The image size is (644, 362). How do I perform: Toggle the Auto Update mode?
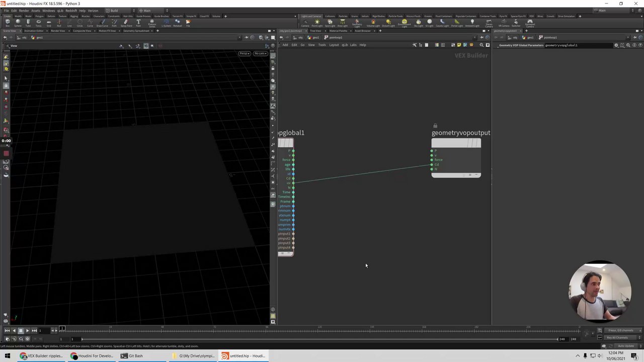coord(626,346)
